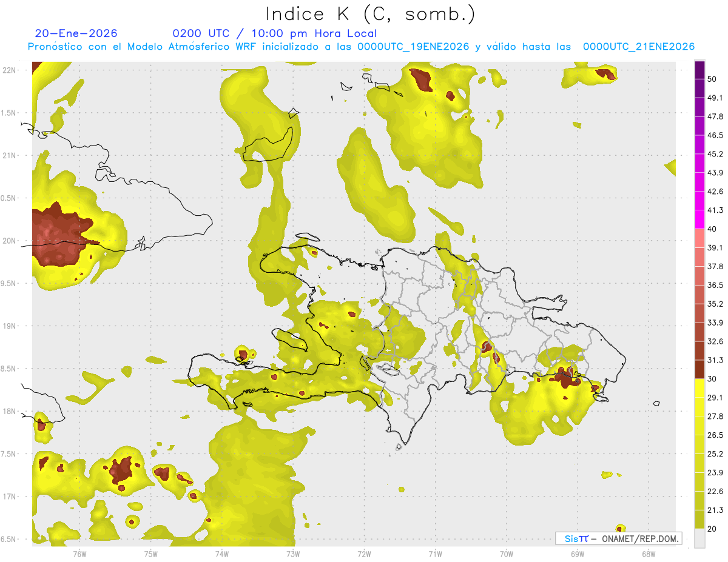Click colorbar value "39.1"
The height and width of the screenshot is (562, 728).
tap(716, 248)
